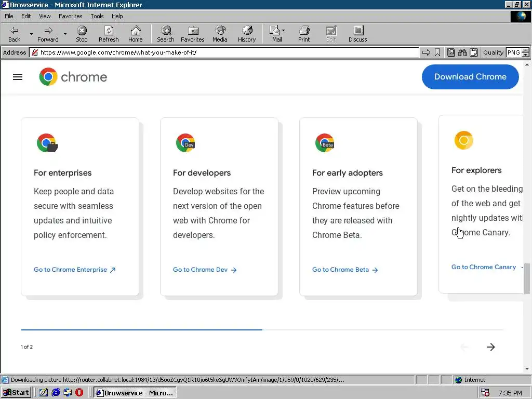Click the Back toolbar button
This screenshot has width=532, height=399.
tap(14, 34)
